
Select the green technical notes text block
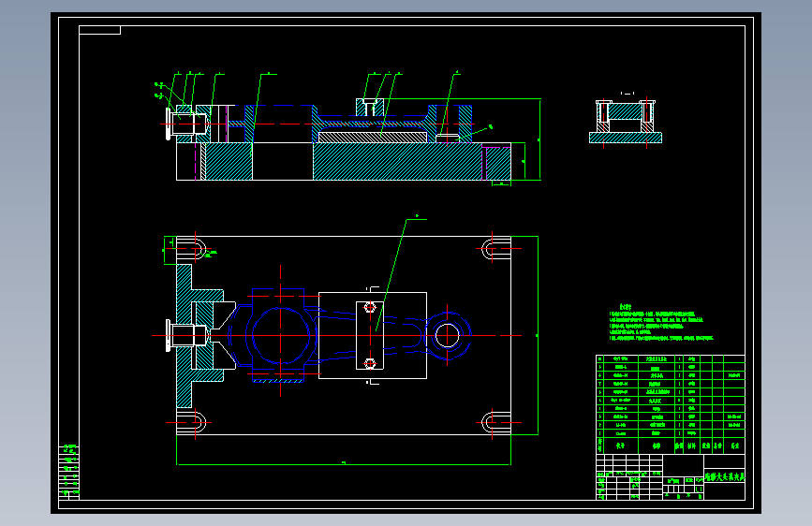pos(661,323)
